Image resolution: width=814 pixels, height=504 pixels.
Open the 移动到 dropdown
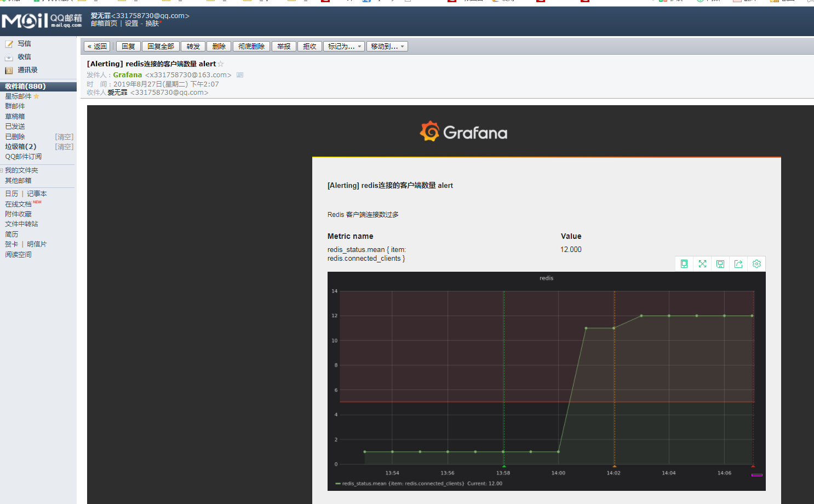(x=387, y=47)
